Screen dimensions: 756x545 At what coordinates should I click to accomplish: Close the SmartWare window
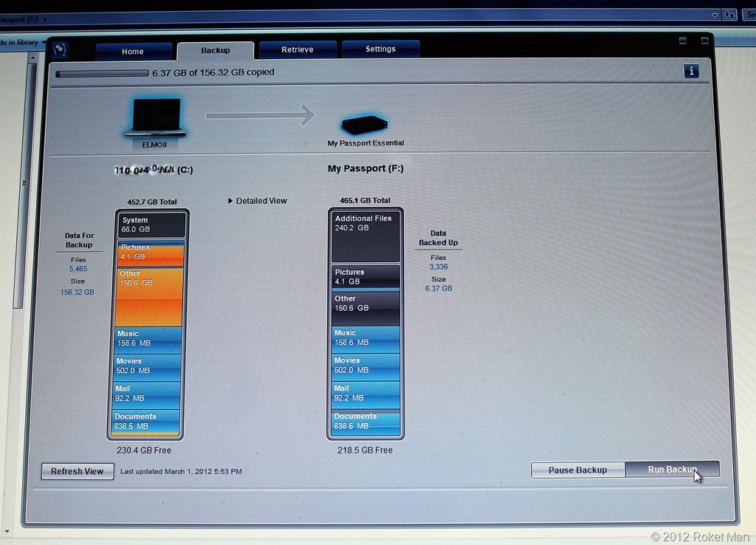pos(705,41)
